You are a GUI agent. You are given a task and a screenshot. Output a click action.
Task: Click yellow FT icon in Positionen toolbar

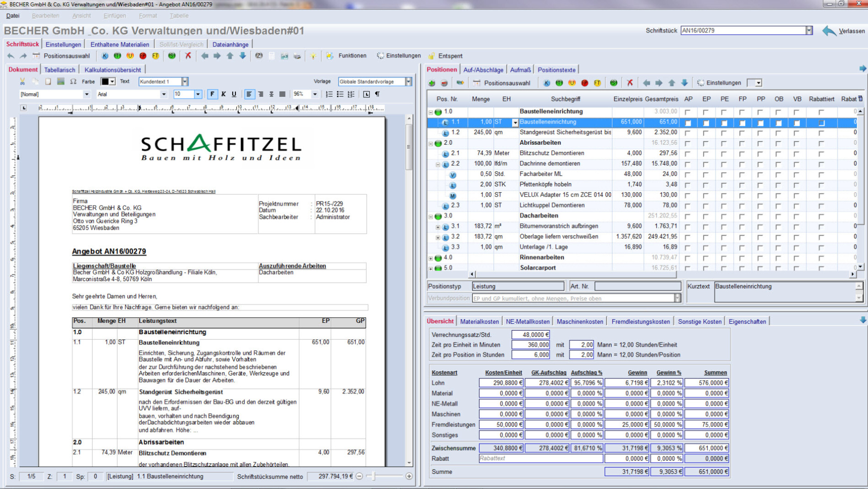[597, 83]
